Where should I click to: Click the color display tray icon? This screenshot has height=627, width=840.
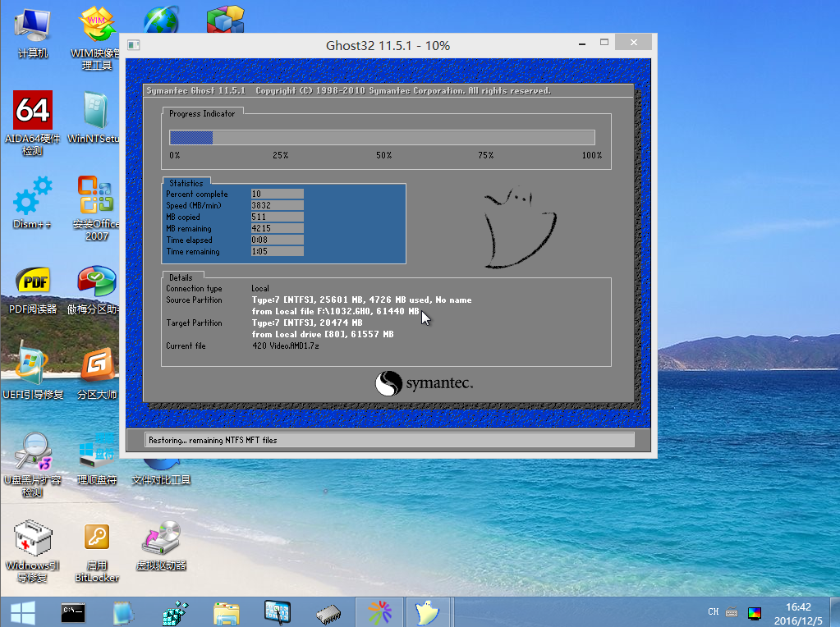click(x=755, y=612)
